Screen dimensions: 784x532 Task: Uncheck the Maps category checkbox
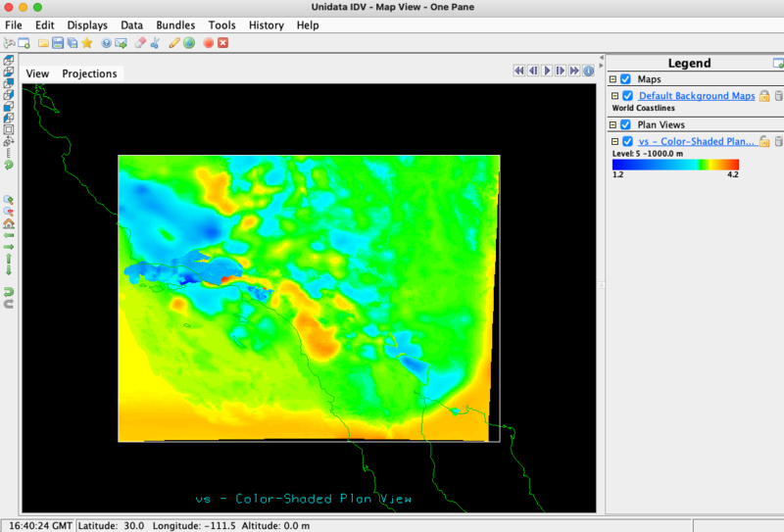(625, 79)
